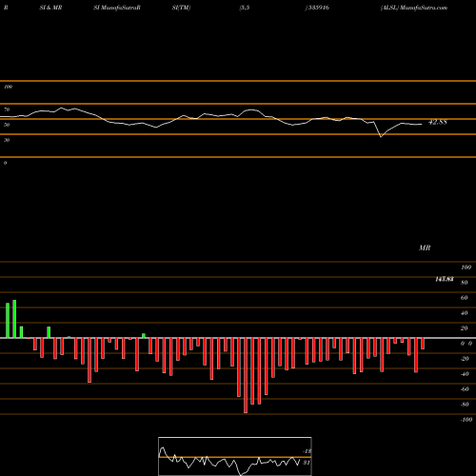
Task: Click the -80 label on MR axis
Action: [x=465, y=405]
